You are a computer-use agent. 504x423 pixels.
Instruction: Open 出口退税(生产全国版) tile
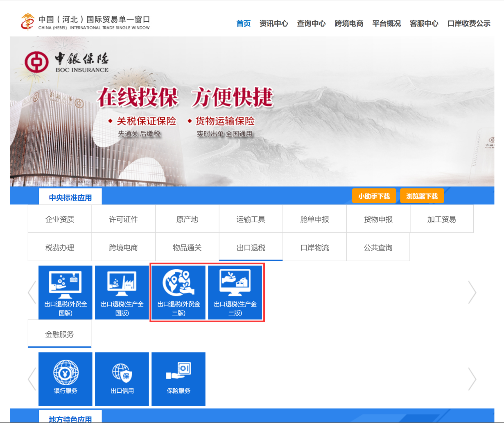pos(122,293)
